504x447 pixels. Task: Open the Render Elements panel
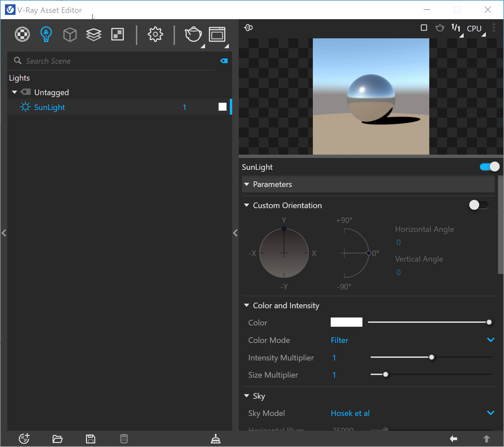(94, 34)
